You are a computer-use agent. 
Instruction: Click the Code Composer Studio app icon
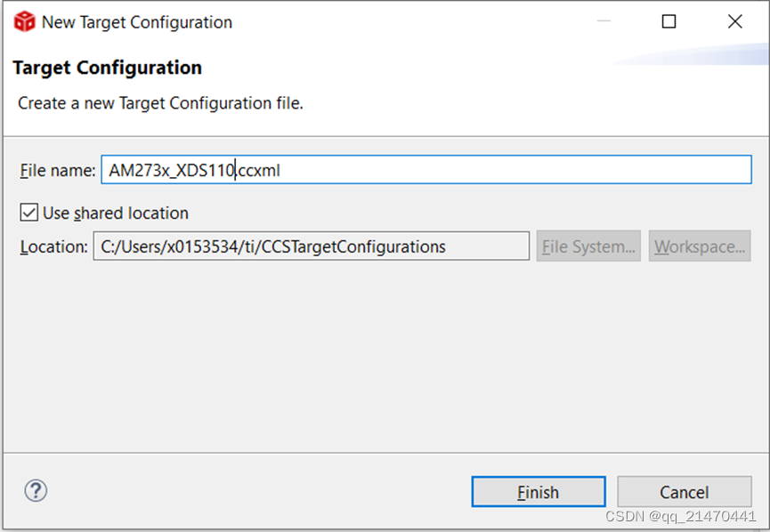23,21
